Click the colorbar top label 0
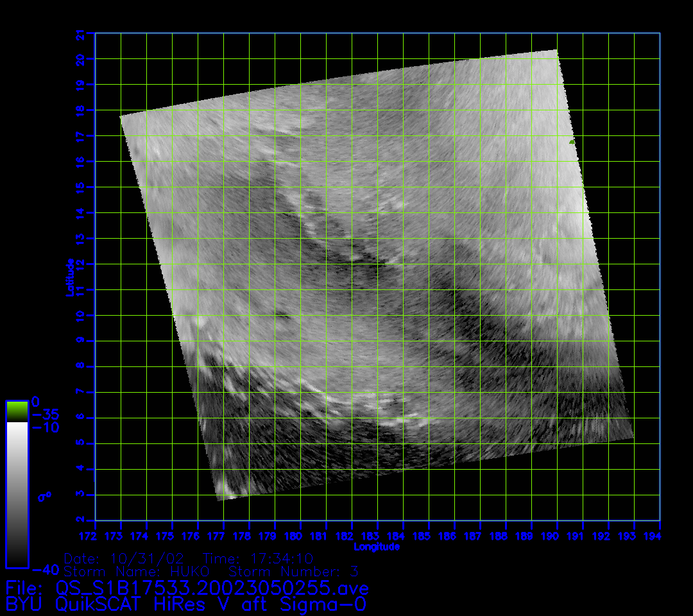This screenshot has height=616, width=693. tap(36, 402)
